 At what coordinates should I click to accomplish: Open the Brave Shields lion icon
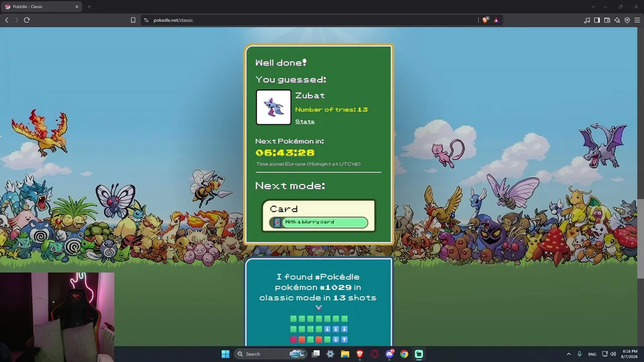tap(485, 20)
